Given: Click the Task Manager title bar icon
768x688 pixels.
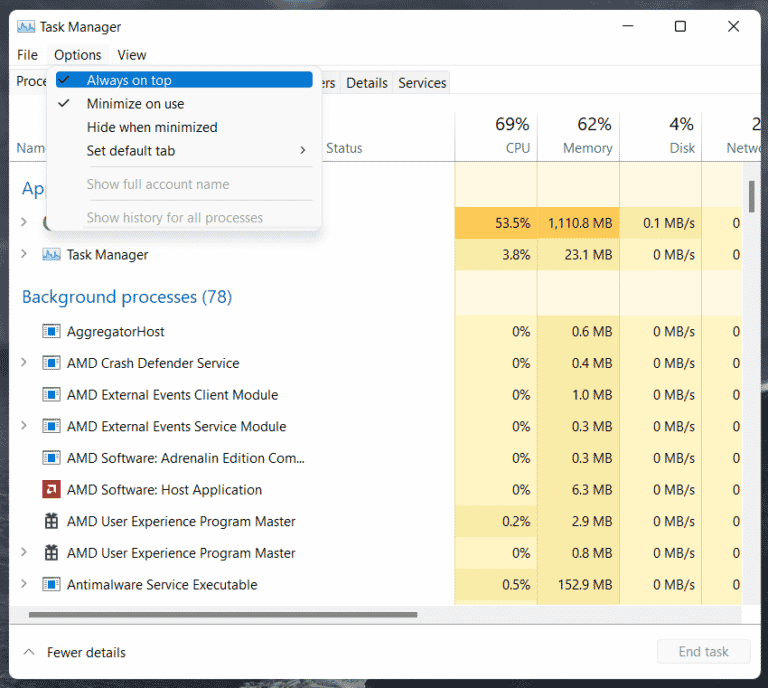Looking at the screenshot, I should (25, 26).
